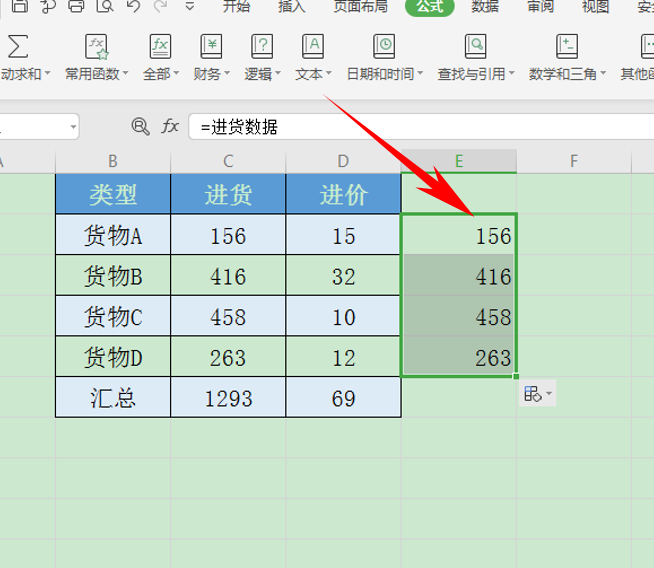The height and width of the screenshot is (568, 654).
Task: Select column C header
Action: 228,161
